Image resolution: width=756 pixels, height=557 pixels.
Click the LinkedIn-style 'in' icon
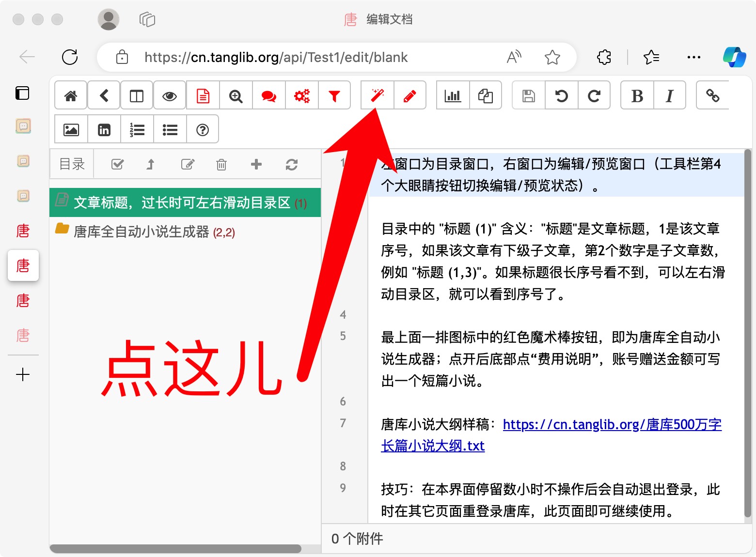click(104, 129)
